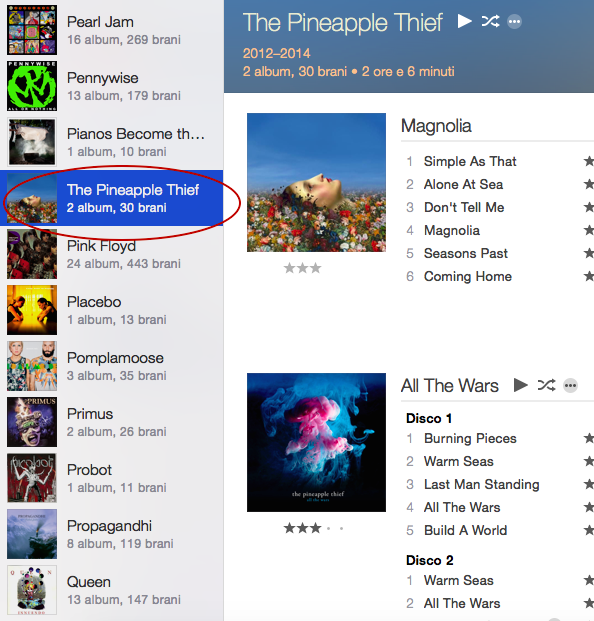Select the track Last Man Standing
This screenshot has height=621, width=594.
tap(482, 484)
